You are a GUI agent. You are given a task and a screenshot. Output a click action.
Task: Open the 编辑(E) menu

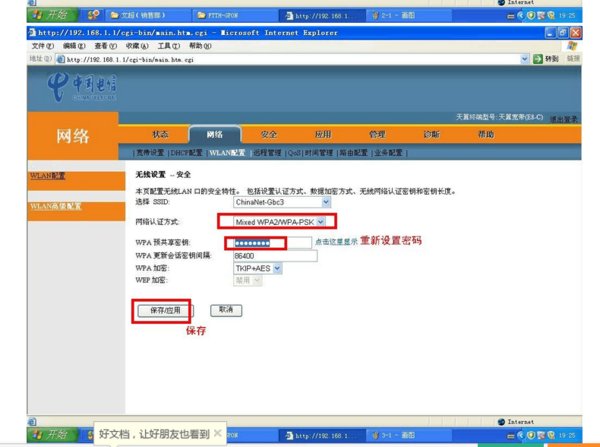(74, 46)
